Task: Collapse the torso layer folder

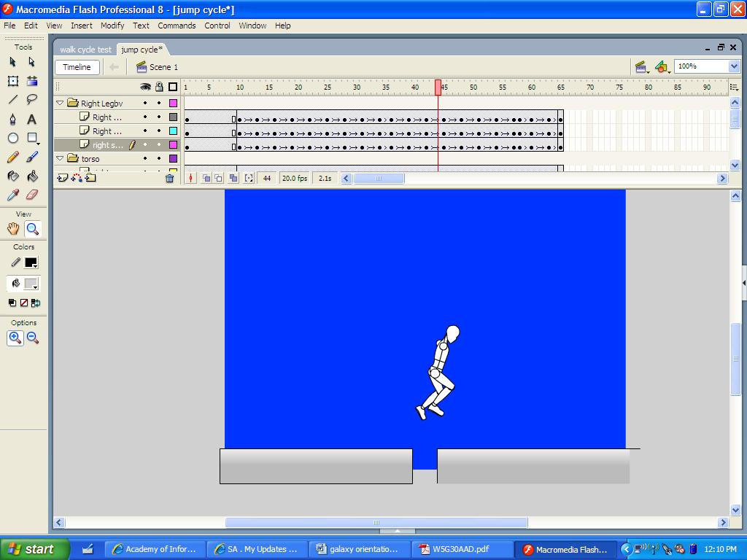Action: [60, 158]
